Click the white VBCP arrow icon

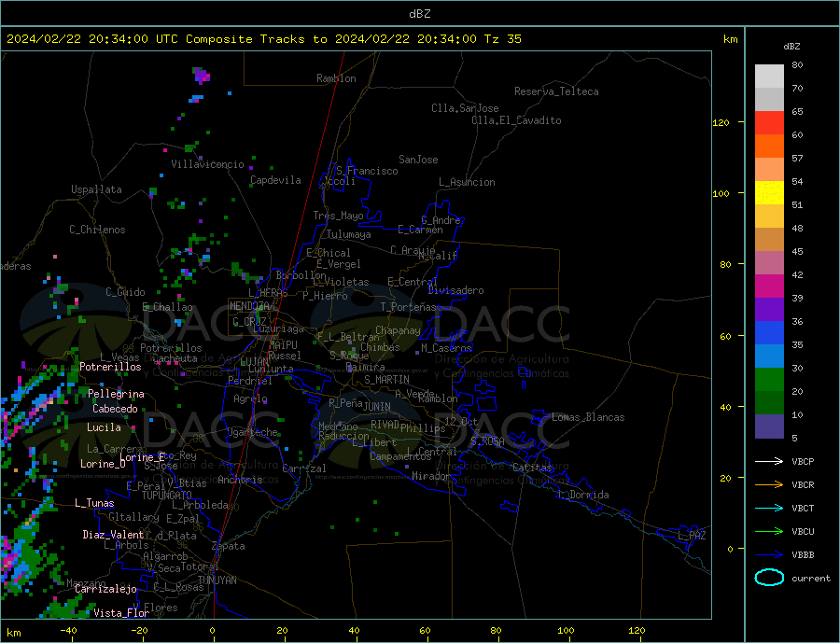point(769,461)
